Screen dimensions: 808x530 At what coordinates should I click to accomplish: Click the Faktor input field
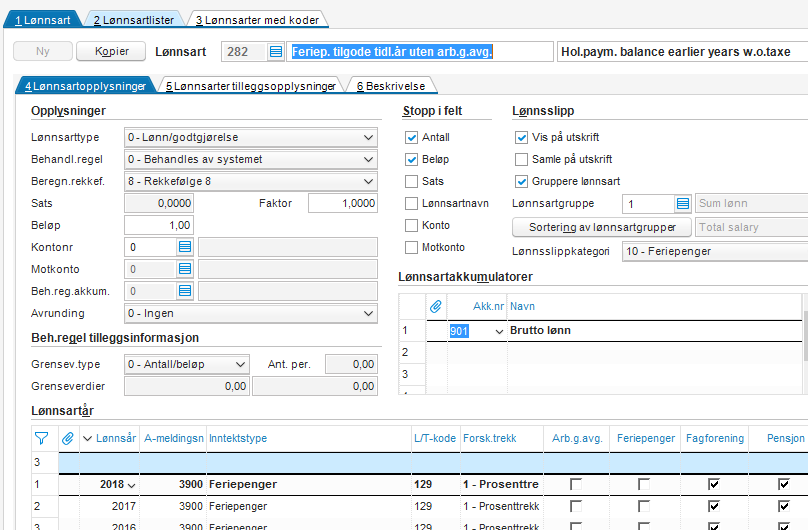343,203
